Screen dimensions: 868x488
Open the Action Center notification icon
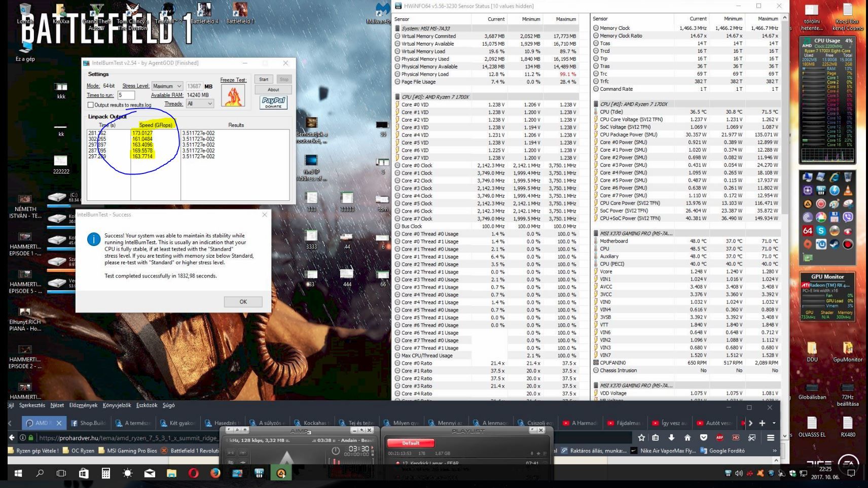coord(851,473)
